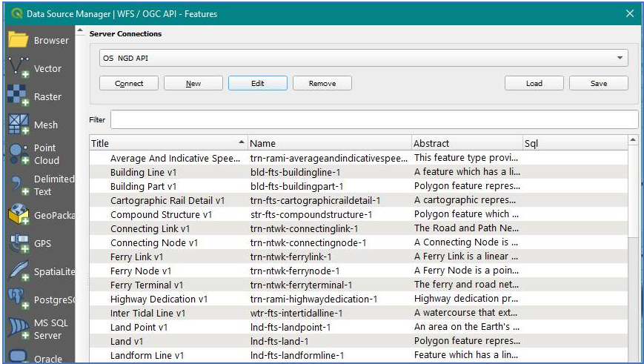Click the name str-fts-compoundstructure-1
644x364 pixels.
click(x=311, y=214)
